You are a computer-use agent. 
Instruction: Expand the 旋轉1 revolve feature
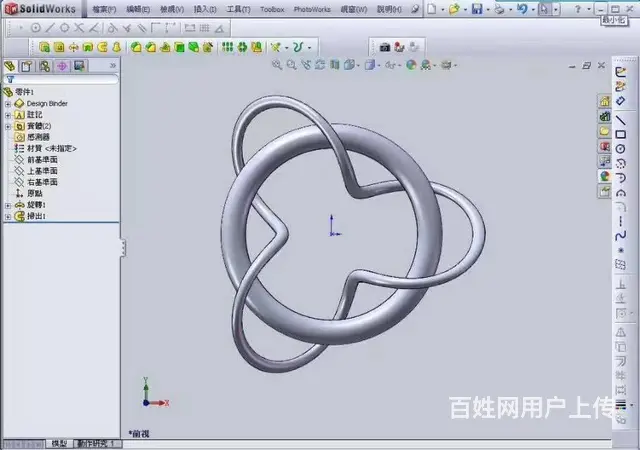[7, 205]
